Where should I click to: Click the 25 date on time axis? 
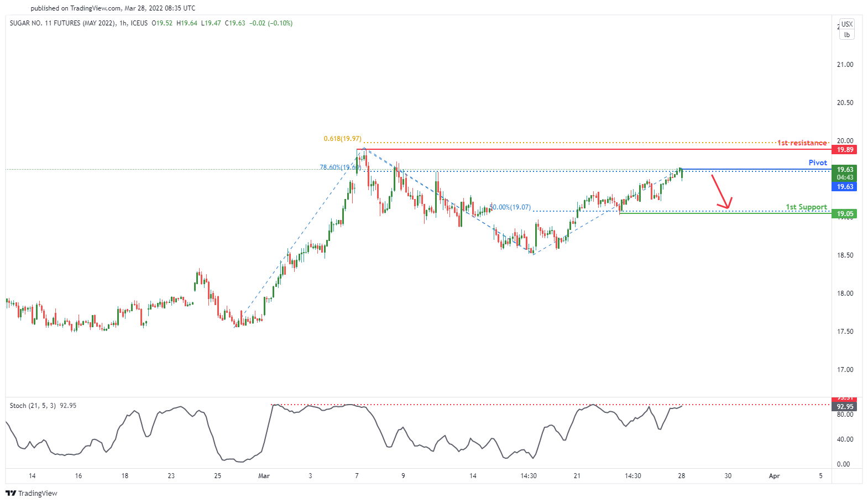pyautogui.click(x=217, y=476)
